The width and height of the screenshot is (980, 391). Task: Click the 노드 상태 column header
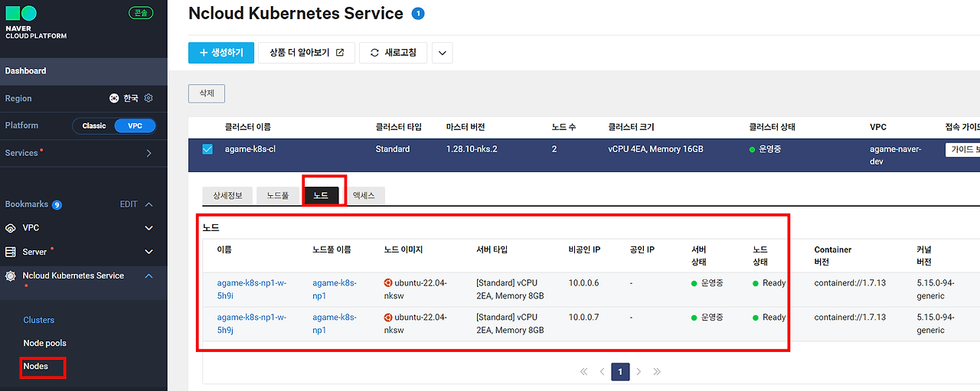[760, 256]
